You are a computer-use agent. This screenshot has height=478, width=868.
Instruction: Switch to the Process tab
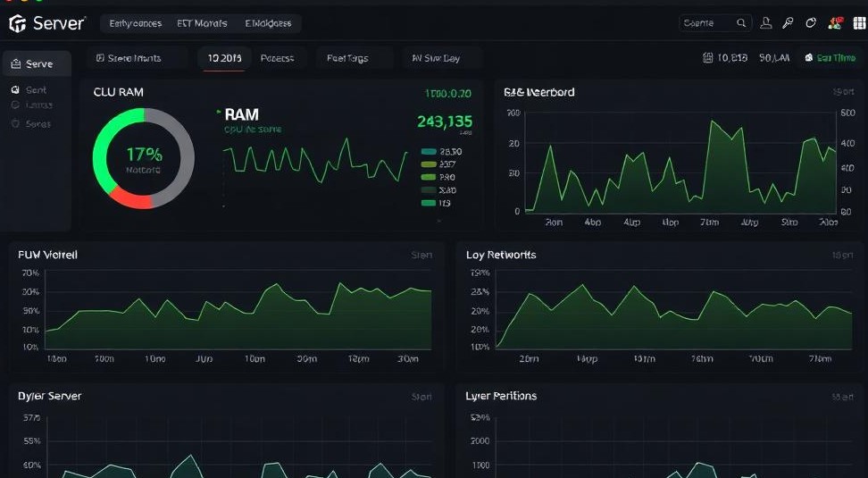pos(277,58)
